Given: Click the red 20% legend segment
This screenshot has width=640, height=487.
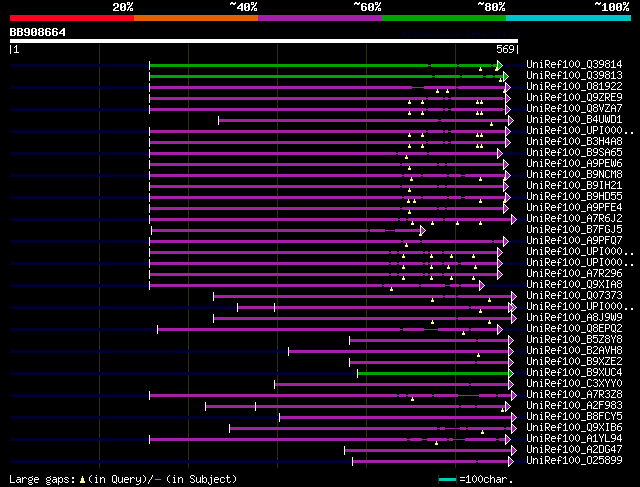Looking at the screenshot, I should point(72,18).
